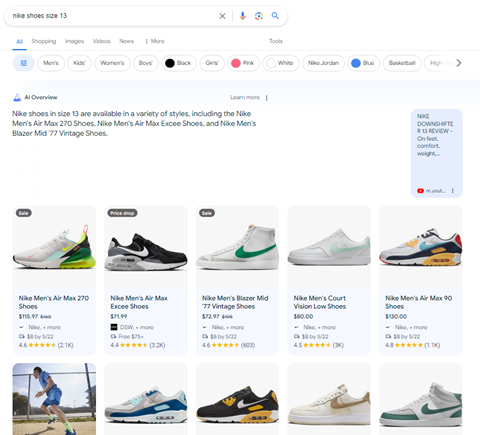Open Nike Men's Blazer Mid '77 Vintage title

(235, 302)
